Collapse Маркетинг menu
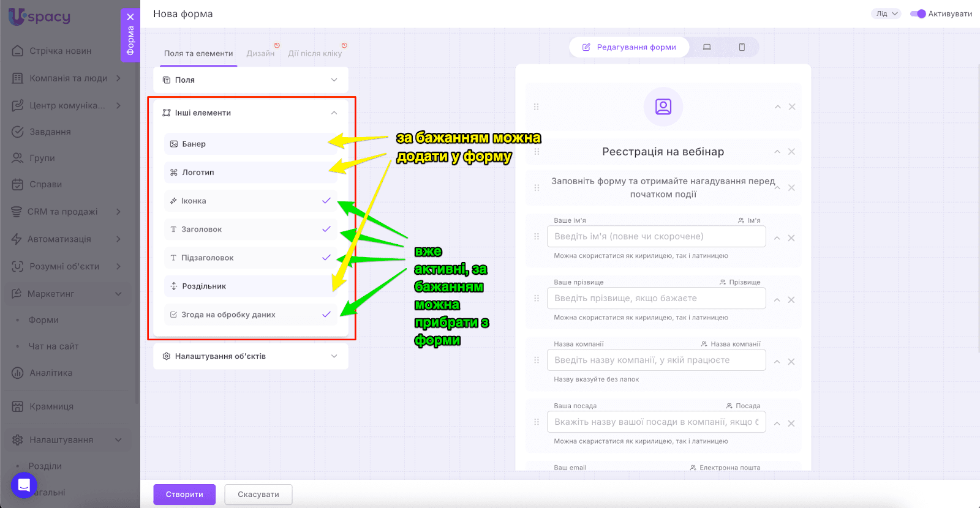The height and width of the screenshot is (508, 980). click(118, 294)
